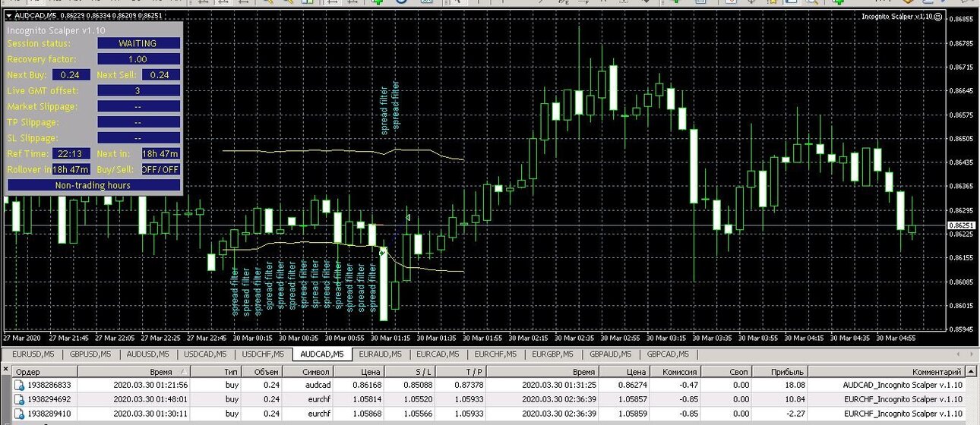980x425 pixels.
Task: Open the AUDUSD,M5 chart tab
Action: pyautogui.click(x=148, y=354)
